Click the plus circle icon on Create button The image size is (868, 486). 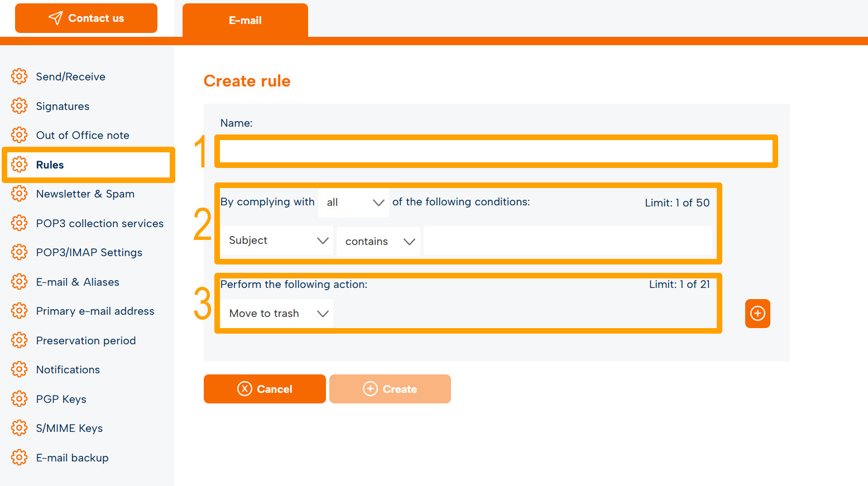370,389
